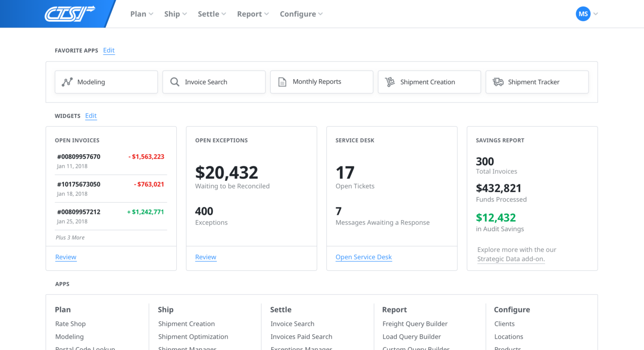Open Service Desk link

[x=364, y=257]
